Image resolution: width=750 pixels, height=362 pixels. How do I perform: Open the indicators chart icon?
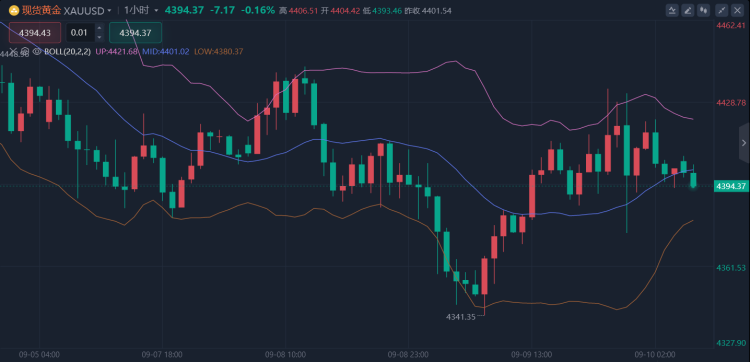(x=673, y=10)
